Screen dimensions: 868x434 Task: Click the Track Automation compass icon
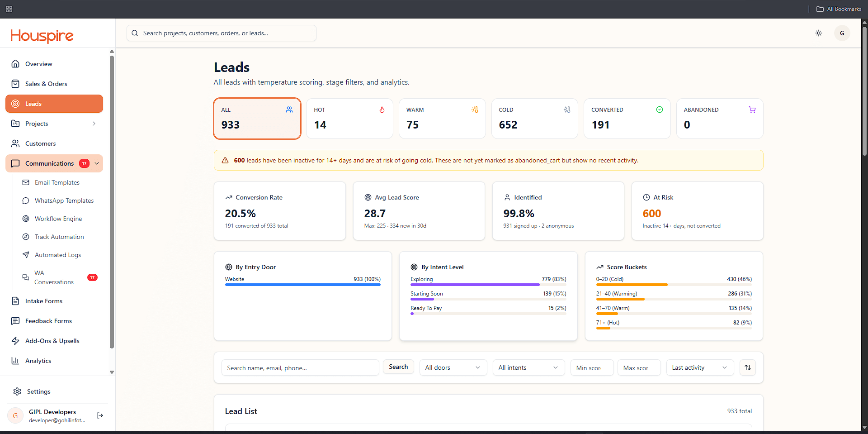tap(26, 237)
